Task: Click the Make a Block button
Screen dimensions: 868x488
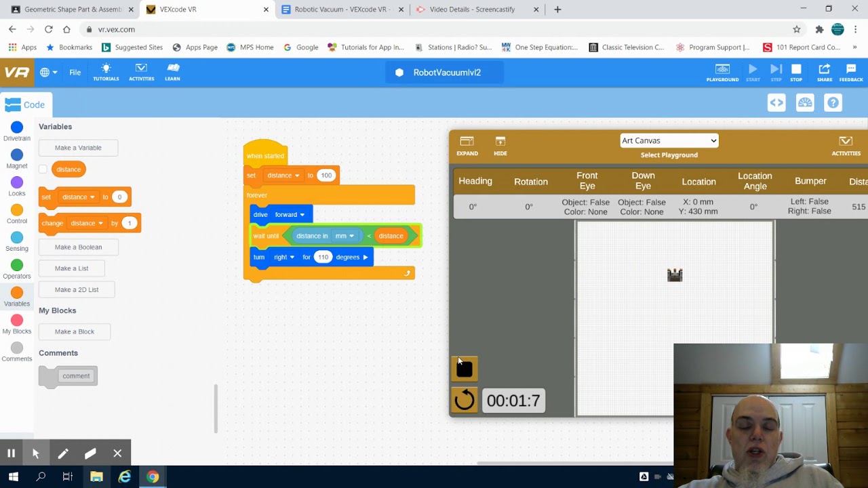Action: 75,331
